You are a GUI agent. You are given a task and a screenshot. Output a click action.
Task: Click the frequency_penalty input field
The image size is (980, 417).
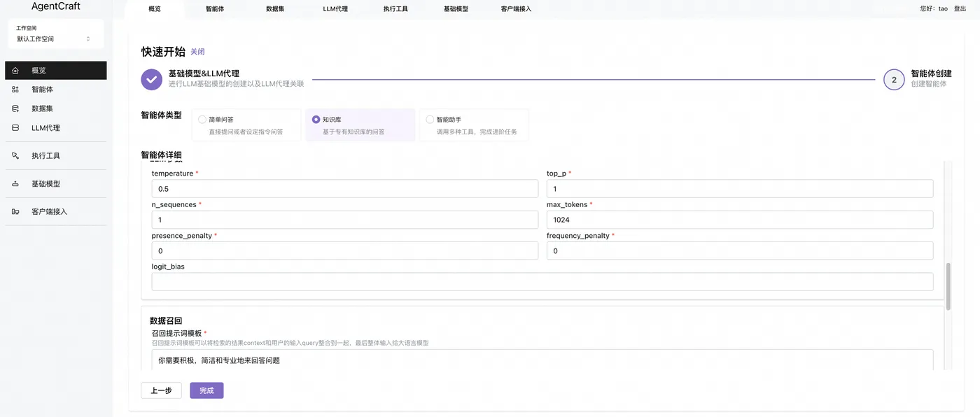click(x=740, y=250)
